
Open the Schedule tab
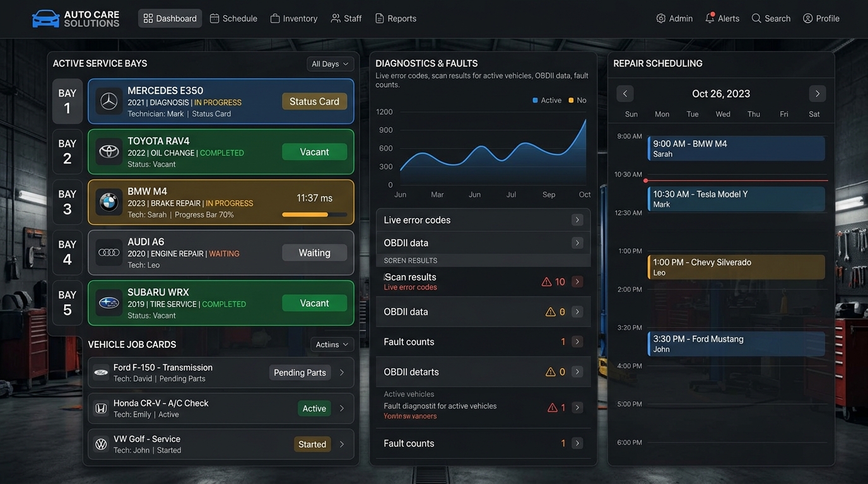[x=233, y=18]
